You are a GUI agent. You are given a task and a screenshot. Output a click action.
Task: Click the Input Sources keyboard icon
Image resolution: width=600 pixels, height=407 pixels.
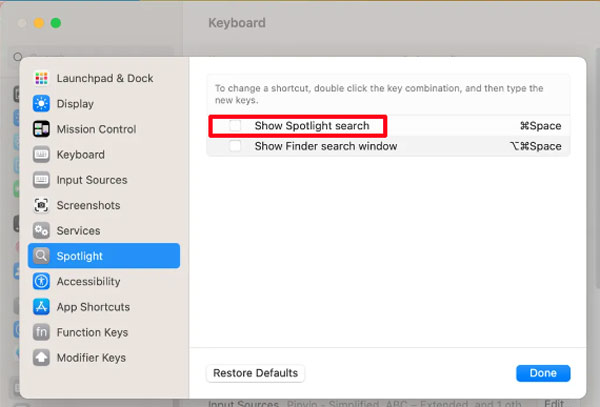pyautogui.click(x=41, y=180)
